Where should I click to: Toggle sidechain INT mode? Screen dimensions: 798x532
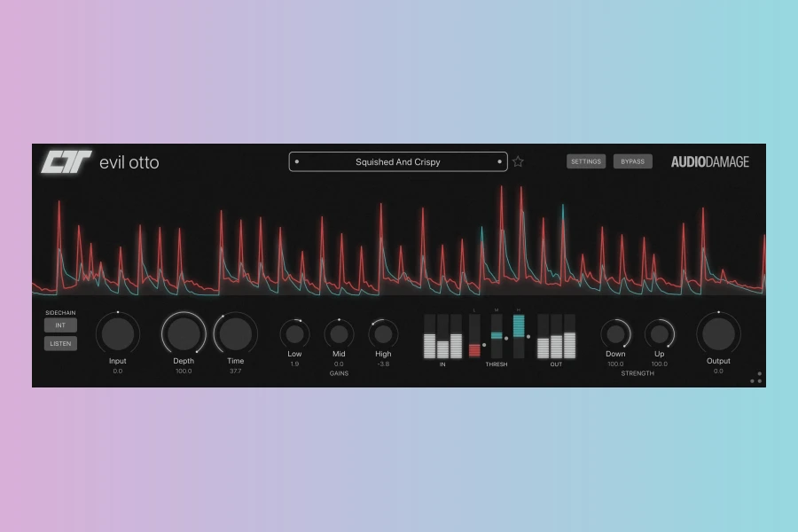click(60, 325)
